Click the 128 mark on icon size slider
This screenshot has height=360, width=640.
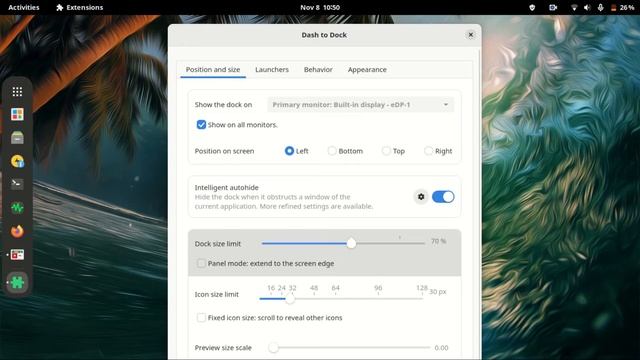coord(422,288)
